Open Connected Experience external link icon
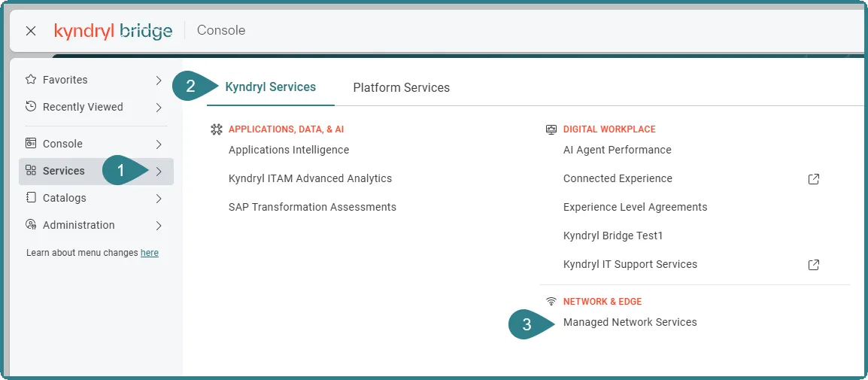 (x=814, y=179)
